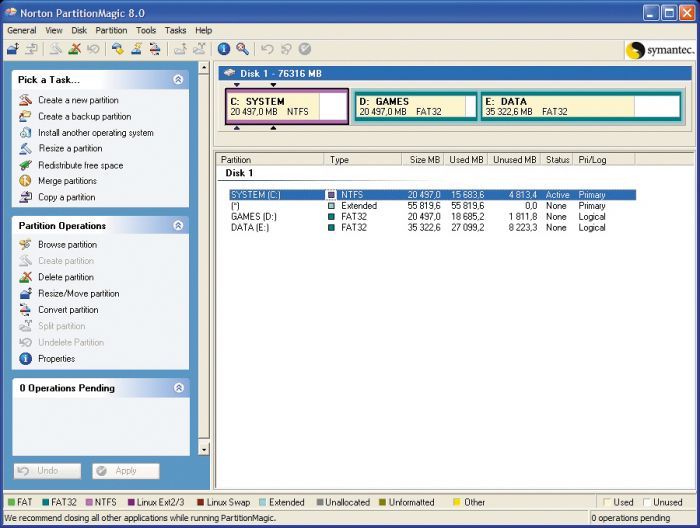Open the Tools menu

[146, 30]
